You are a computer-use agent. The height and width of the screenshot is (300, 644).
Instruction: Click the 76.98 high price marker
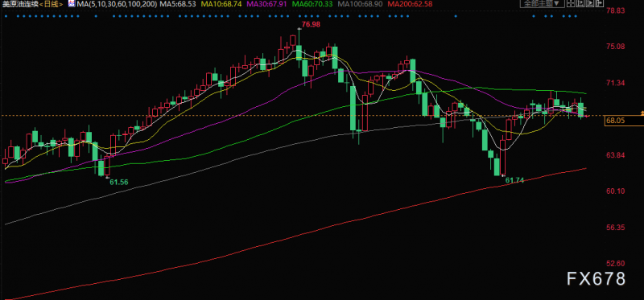tap(311, 25)
